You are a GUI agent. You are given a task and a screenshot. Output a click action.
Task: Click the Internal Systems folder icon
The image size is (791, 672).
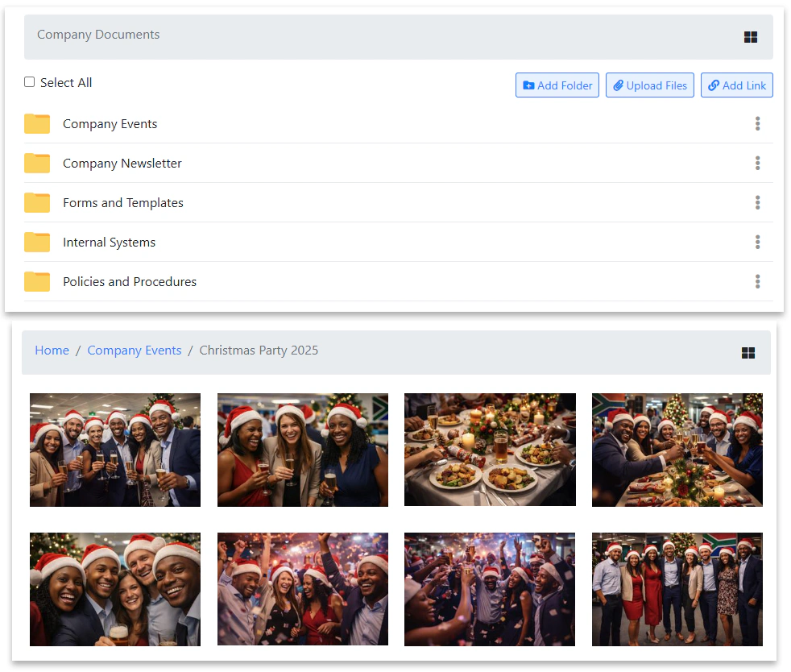[37, 243]
